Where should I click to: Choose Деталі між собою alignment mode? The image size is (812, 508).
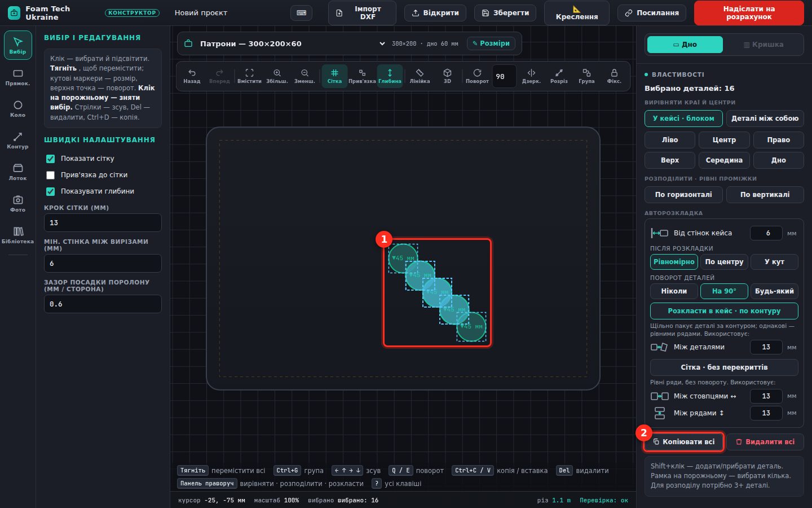point(765,119)
